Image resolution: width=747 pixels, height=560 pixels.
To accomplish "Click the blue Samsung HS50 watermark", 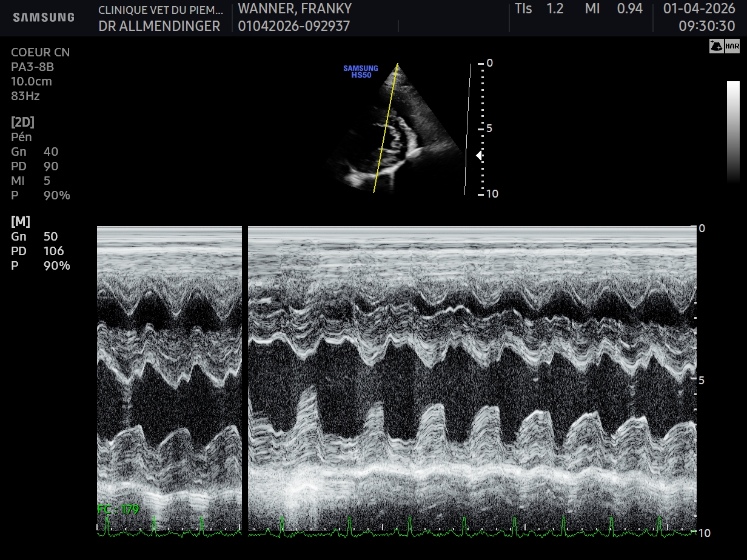I will click(361, 72).
